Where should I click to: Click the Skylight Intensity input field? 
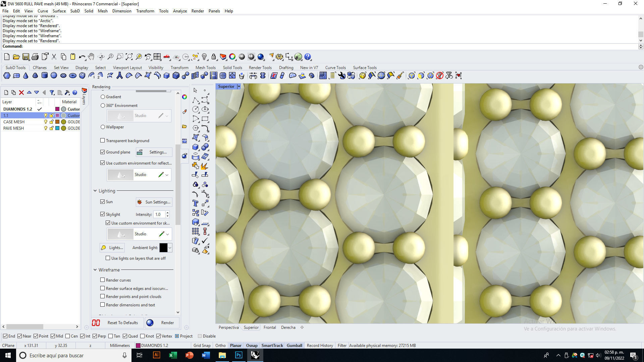159,214
